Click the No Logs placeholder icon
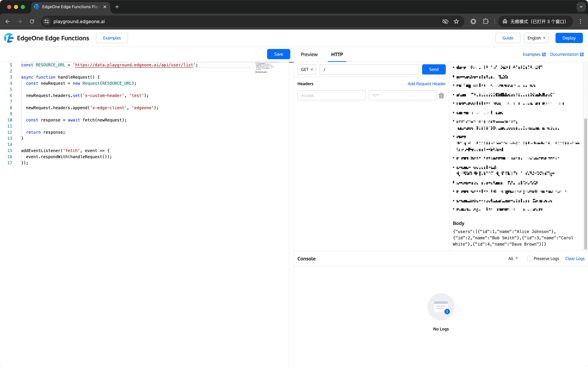588x367 pixels. pyautogui.click(x=441, y=307)
